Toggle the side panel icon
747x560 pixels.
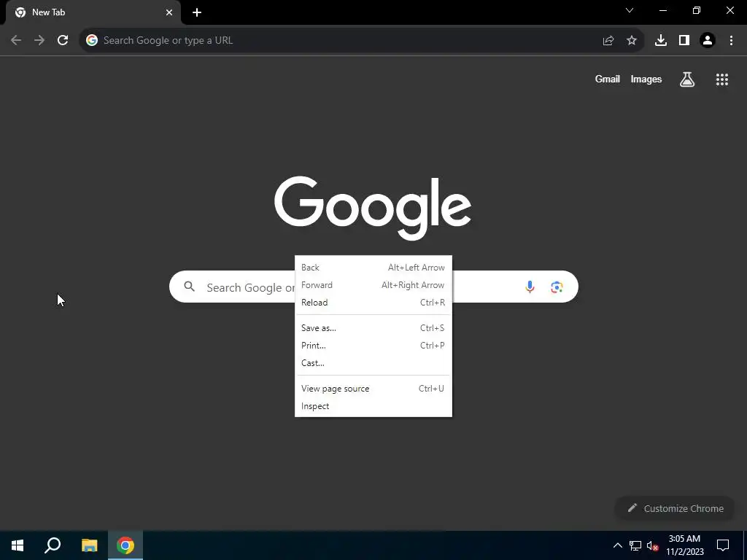684,41
